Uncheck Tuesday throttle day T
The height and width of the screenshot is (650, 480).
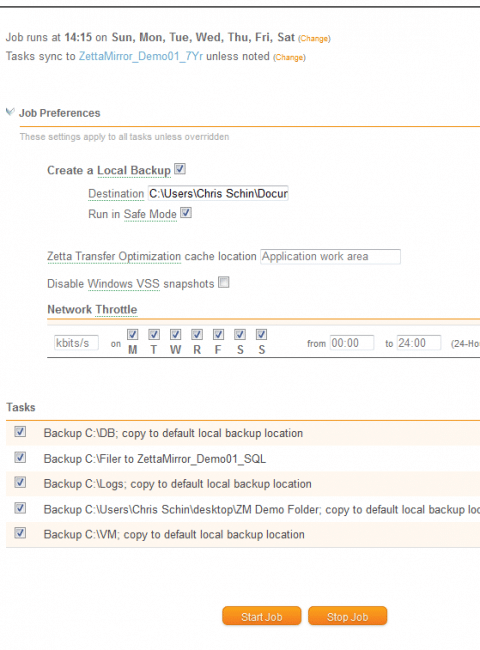pos(154,335)
